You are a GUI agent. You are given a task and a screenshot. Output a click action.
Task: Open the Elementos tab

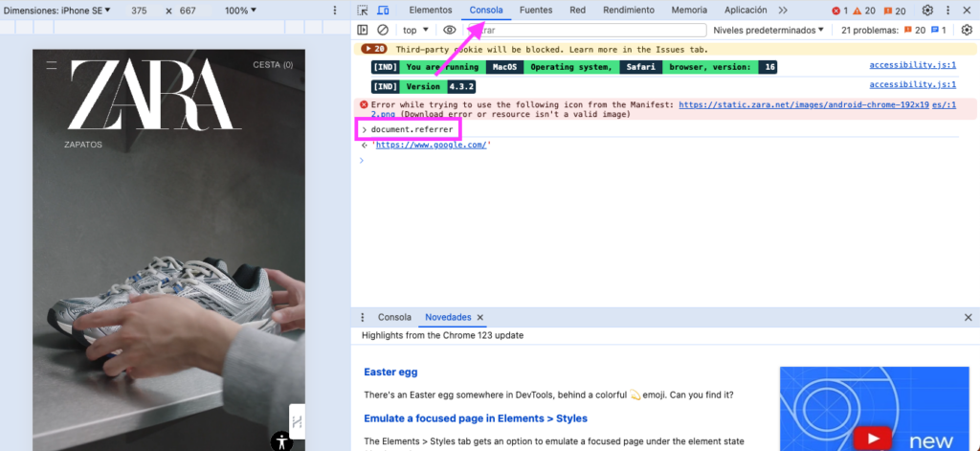(x=431, y=10)
